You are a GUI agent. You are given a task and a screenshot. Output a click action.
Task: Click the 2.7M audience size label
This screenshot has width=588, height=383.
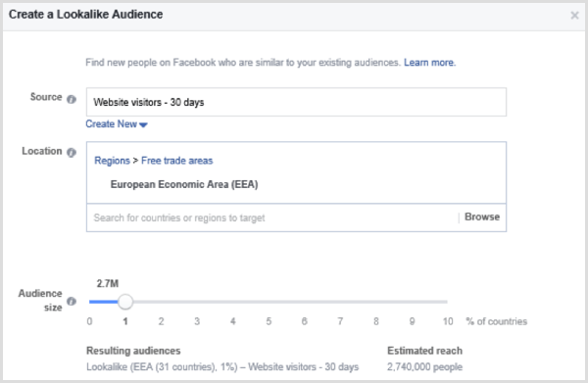click(x=108, y=283)
